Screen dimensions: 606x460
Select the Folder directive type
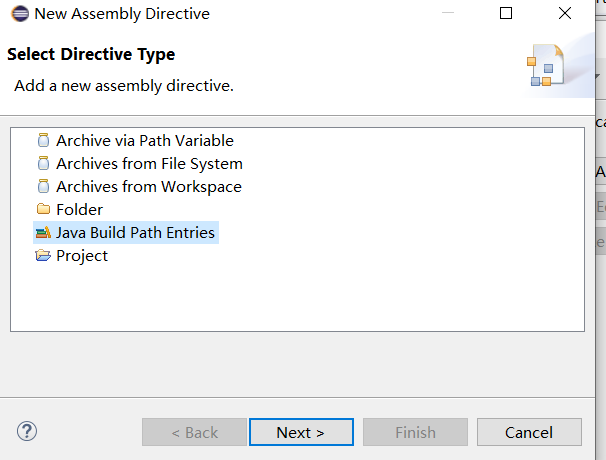(79, 210)
